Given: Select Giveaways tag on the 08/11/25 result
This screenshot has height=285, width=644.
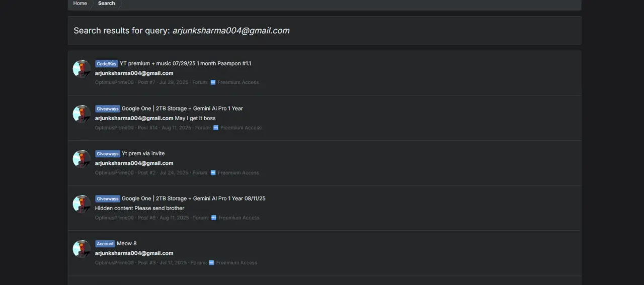Looking at the screenshot, I should click(x=108, y=199).
